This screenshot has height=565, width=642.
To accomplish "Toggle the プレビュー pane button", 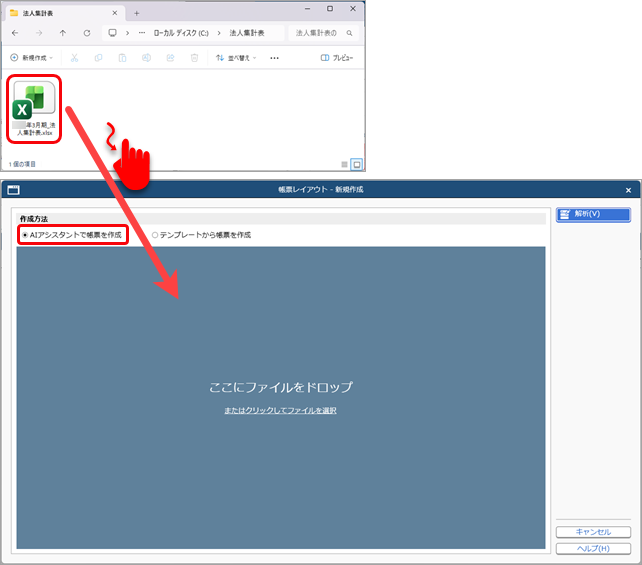I will click(337, 58).
